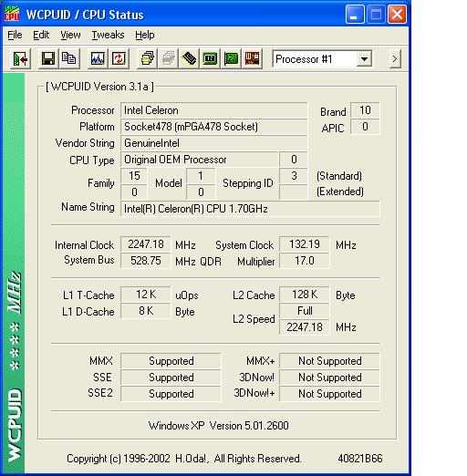This screenshot has height=476, width=467.
Task: Click the green PCI card icon
Action: click(231, 58)
